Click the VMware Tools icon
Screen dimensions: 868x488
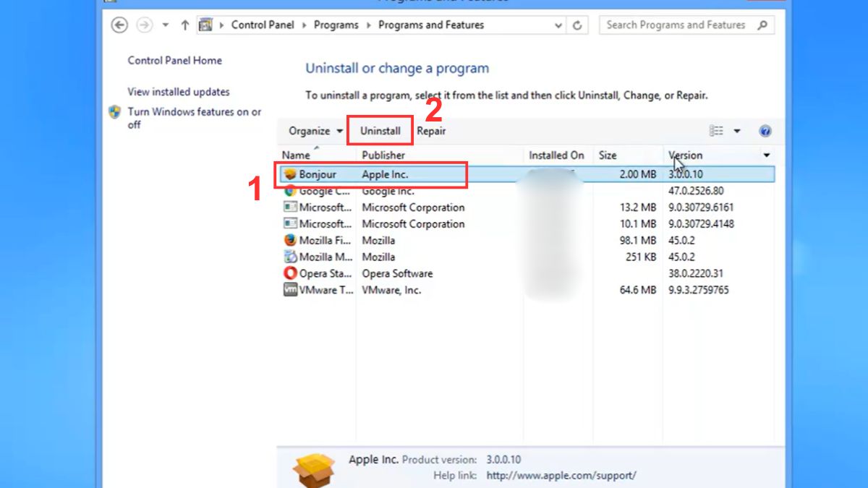pyautogui.click(x=290, y=291)
